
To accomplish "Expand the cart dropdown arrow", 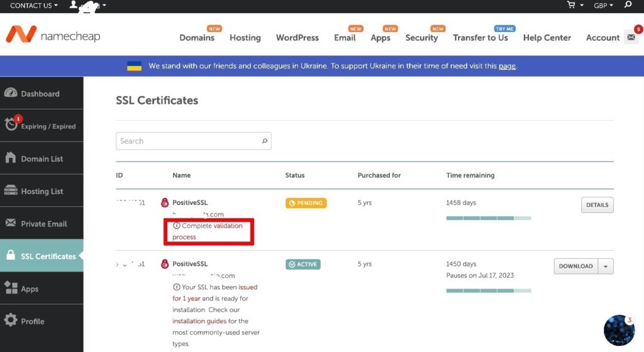I will [x=582, y=5].
